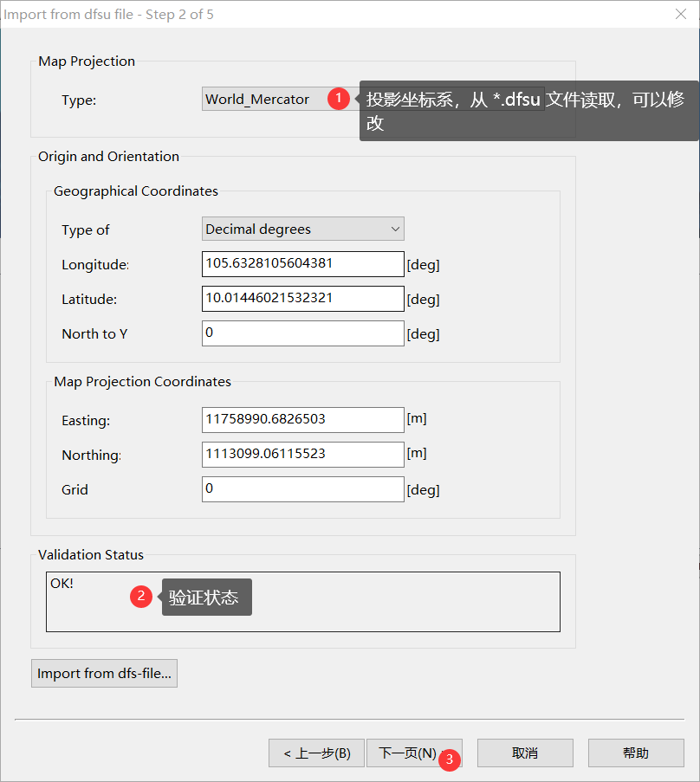Viewport: 700px width, 782px height.
Task: Click the Type of label
Action: click(85, 229)
